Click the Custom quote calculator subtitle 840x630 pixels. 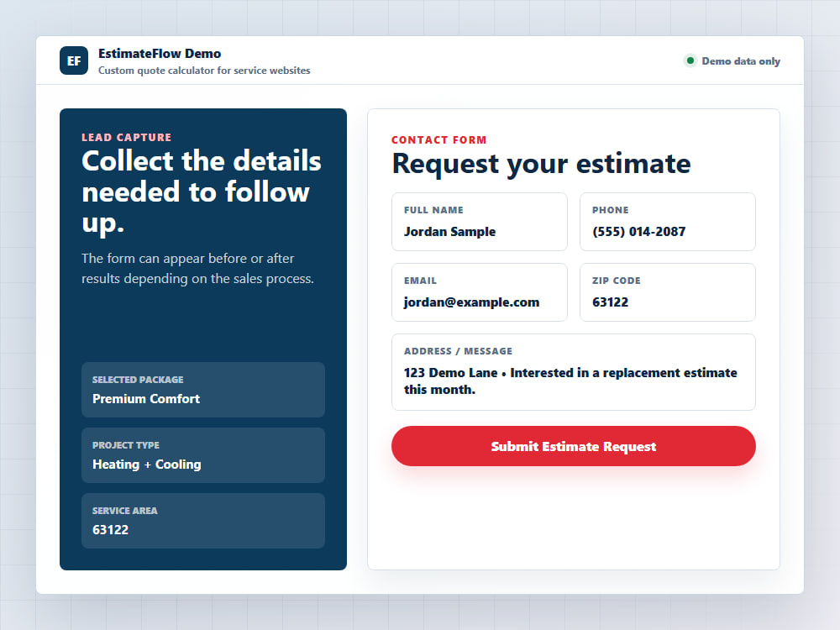204,71
